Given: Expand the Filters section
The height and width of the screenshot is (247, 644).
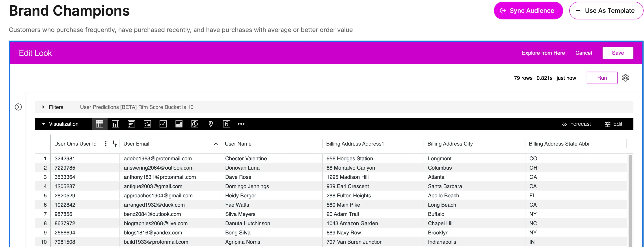Looking at the screenshot, I should tap(43, 107).
